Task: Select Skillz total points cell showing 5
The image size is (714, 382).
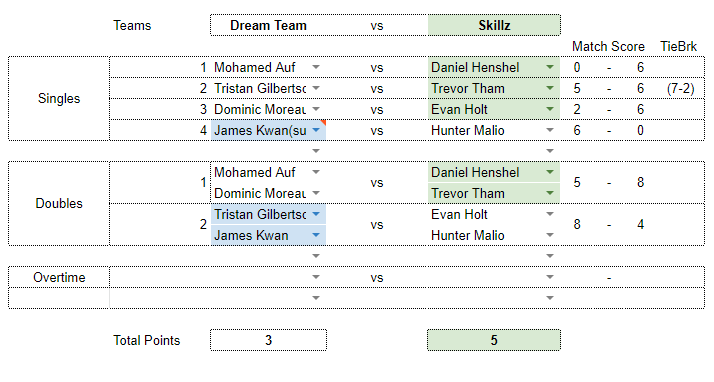Action: (494, 340)
